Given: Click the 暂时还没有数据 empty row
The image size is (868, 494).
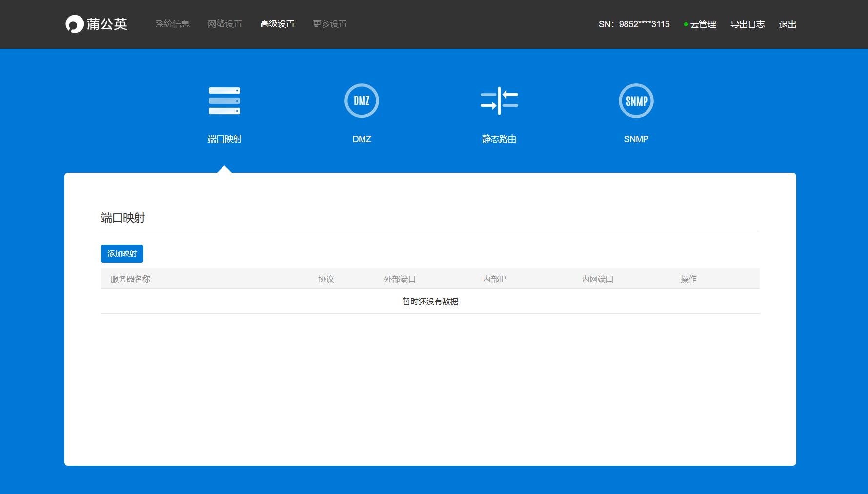Looking at the screenshot, I should pos(430,302).
